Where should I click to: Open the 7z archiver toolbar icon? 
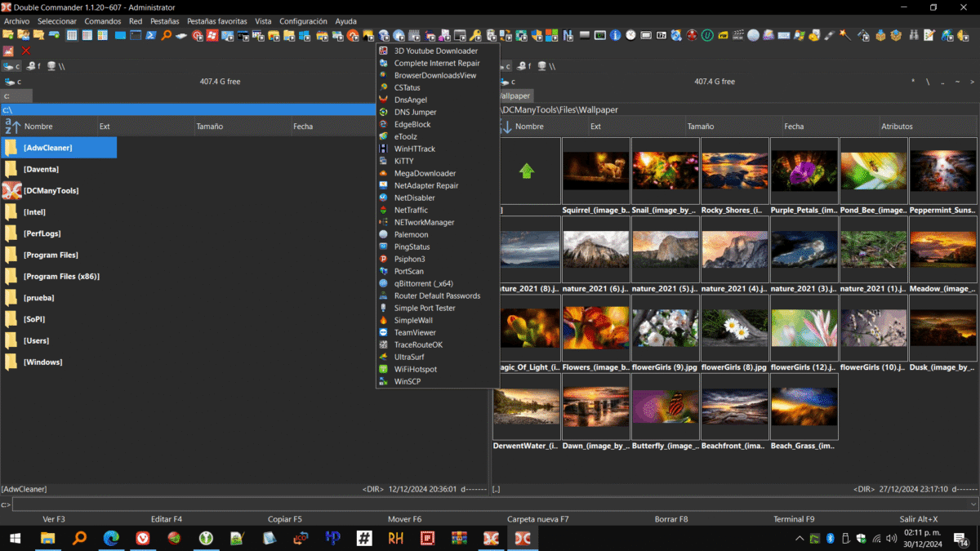point(661,35)
